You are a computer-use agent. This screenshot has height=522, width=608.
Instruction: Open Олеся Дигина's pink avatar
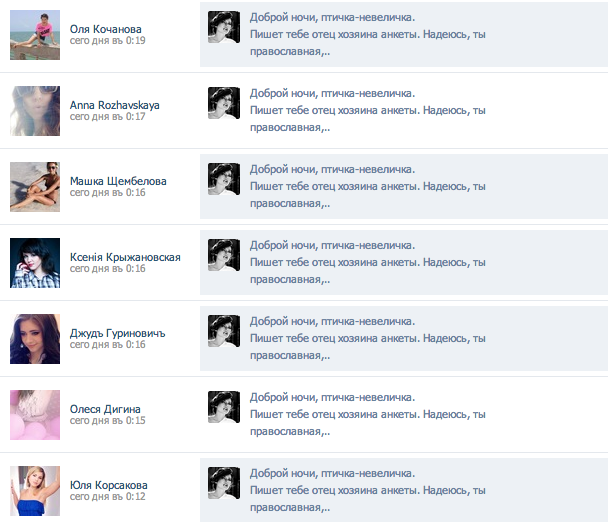[x=35, y=415]
